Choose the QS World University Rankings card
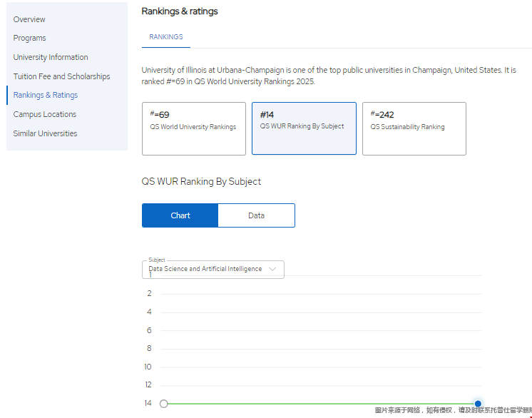The height and width of the screenshot is (418, 532). coord(194,128)
